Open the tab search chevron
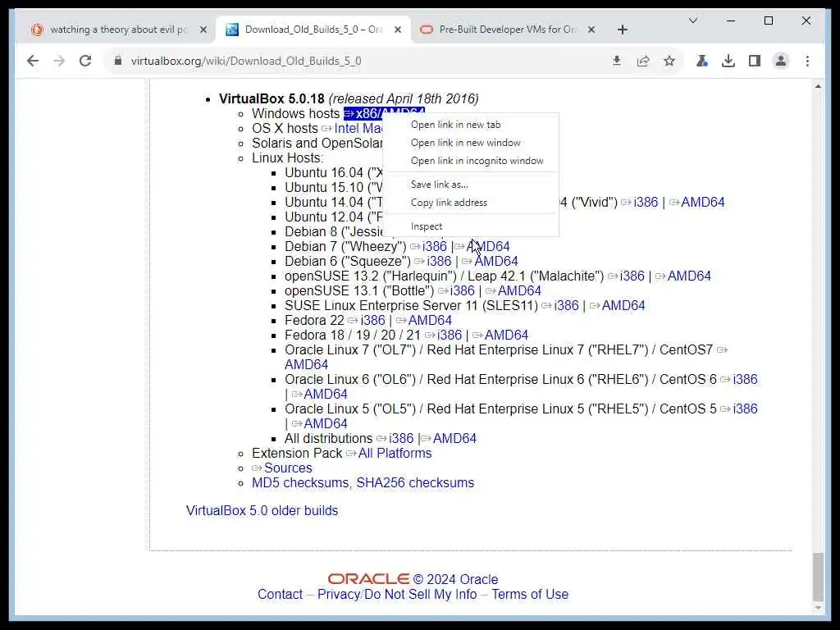Viewport: 840px width, 630px height. tap(692, 21)
